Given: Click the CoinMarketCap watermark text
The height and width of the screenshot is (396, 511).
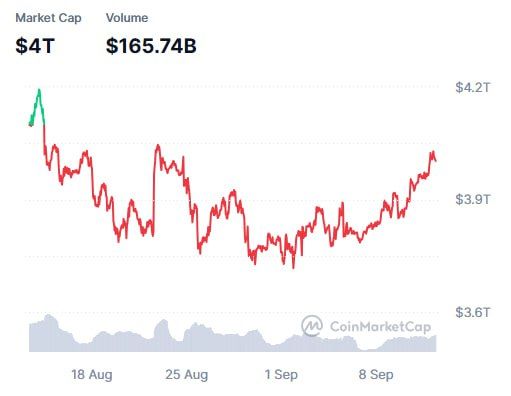Looking at the screenshot, I should click(380, 327).
